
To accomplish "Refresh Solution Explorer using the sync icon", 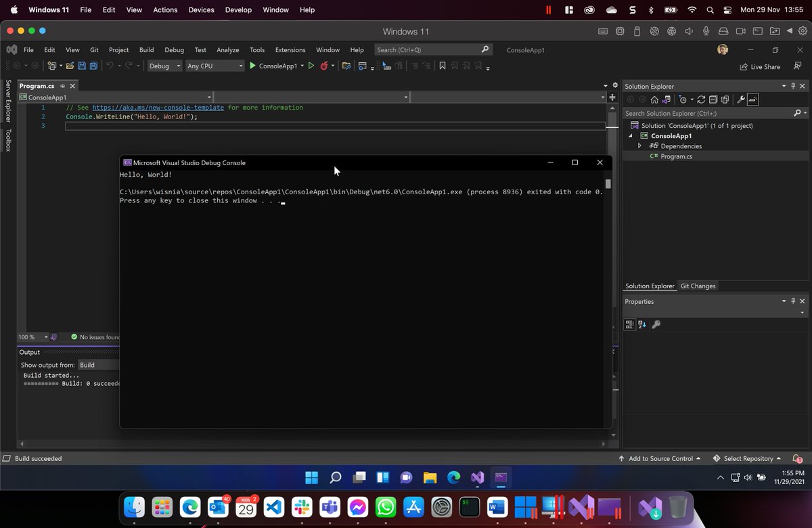I will [x=701, y=100].
